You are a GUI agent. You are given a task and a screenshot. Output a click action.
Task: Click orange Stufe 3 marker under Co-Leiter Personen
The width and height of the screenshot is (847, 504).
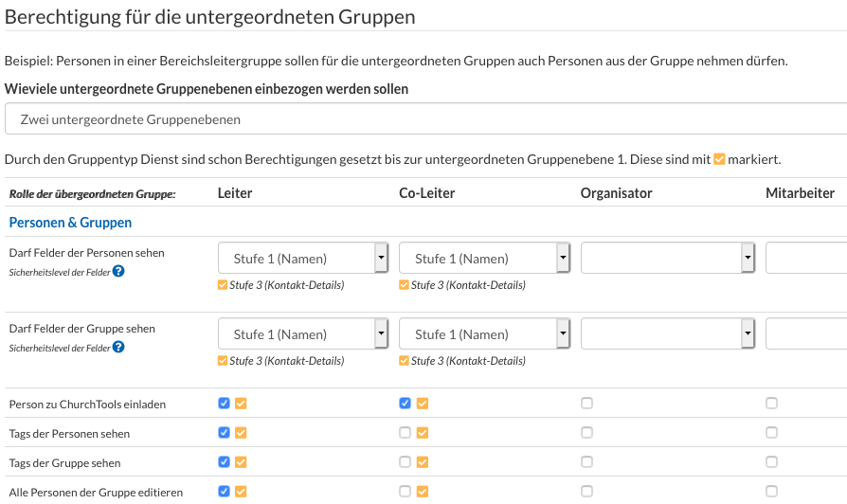tap(404, 284)
